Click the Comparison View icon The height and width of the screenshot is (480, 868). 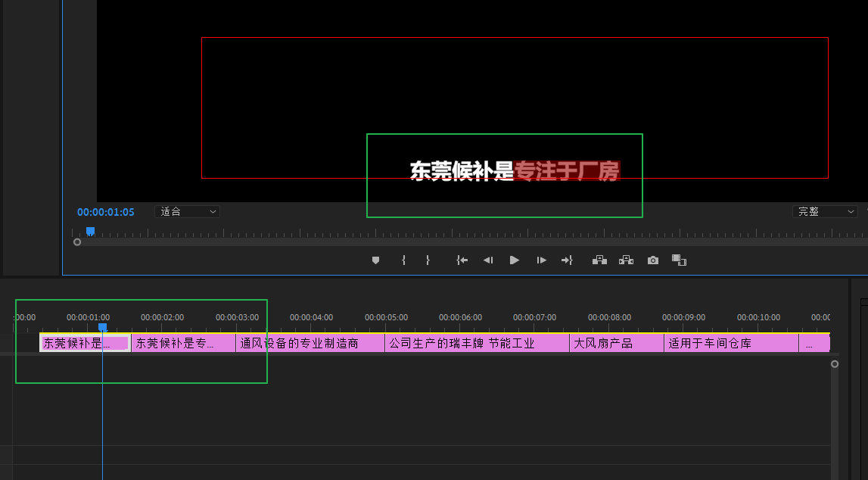pos(679,260)
